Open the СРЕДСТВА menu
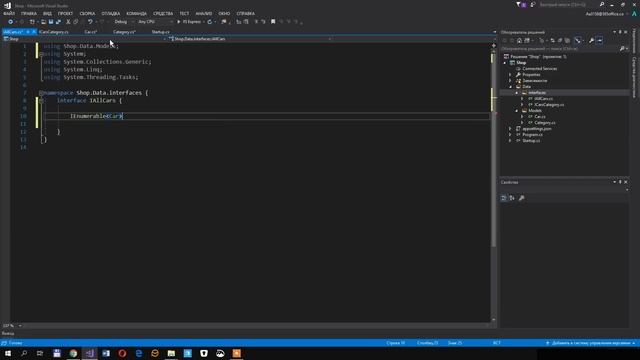640x360 pixels. pos(163,13)
